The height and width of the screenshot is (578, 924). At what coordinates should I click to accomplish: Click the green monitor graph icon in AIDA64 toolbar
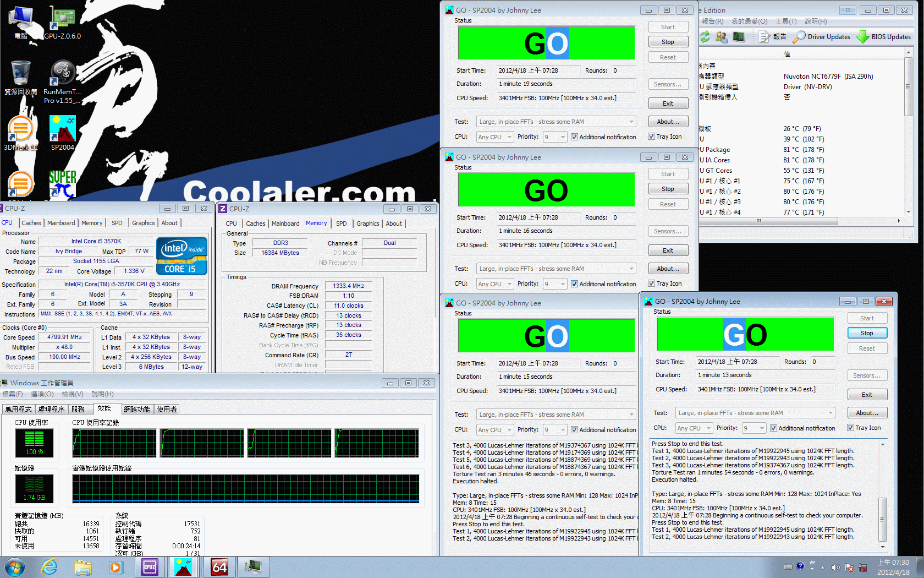click(739, 37)
